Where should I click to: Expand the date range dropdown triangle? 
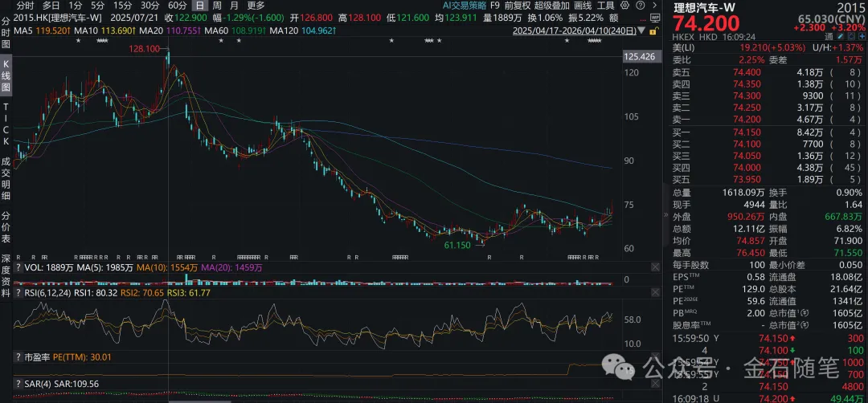[641, 31]
